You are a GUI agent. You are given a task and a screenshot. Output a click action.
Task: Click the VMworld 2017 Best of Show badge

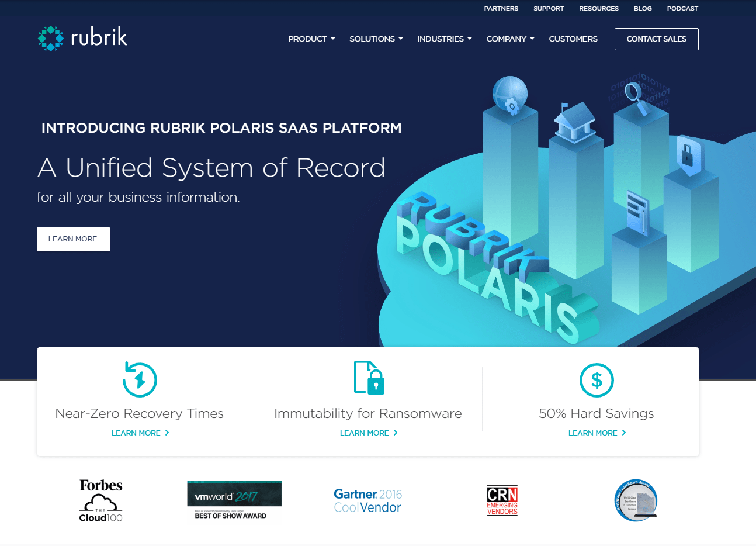pyautogui.click(x=234, y=500)
